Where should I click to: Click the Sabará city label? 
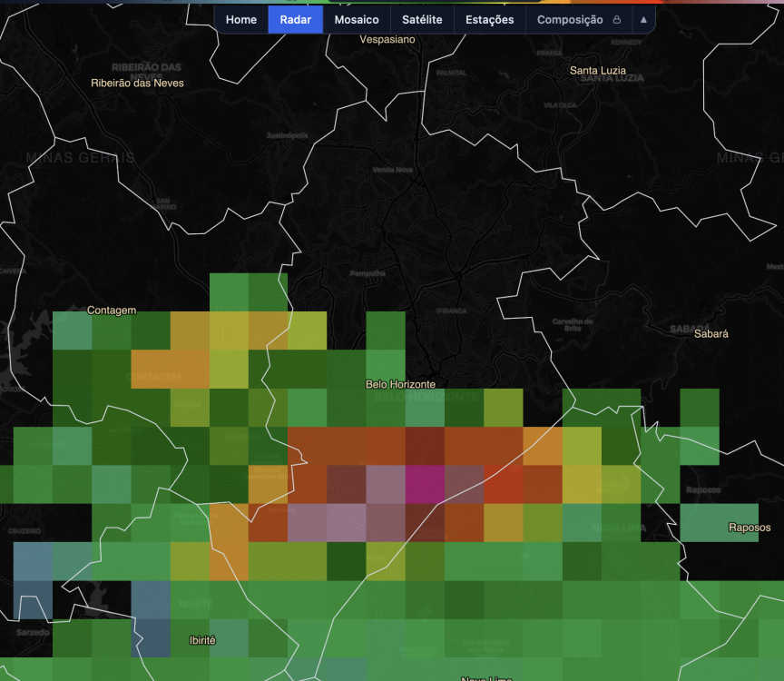click(x=711, y=334)
